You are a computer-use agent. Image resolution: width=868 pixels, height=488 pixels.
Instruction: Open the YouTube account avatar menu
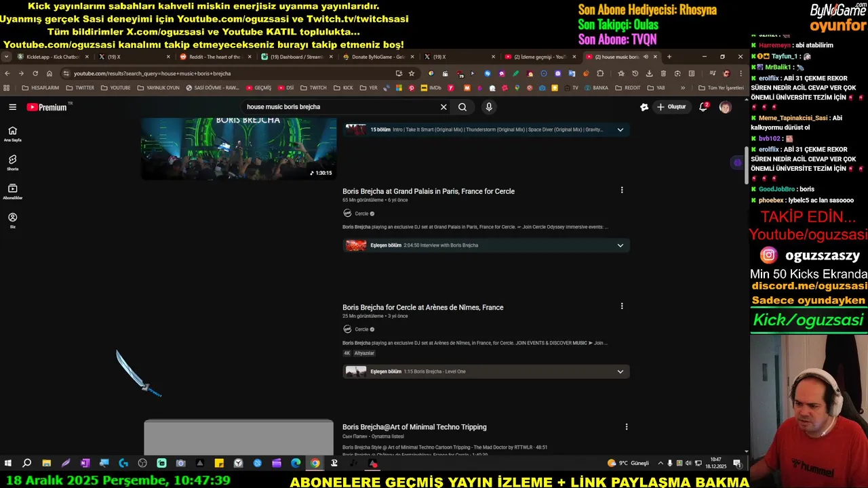725,107
